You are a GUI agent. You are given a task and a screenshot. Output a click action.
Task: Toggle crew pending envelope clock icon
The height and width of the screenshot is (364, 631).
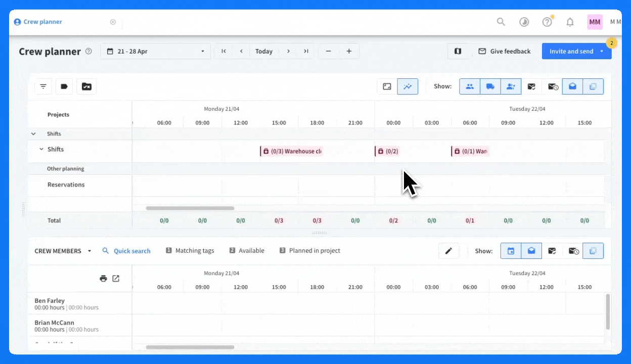pyautogui.click(x=573, y=251)
